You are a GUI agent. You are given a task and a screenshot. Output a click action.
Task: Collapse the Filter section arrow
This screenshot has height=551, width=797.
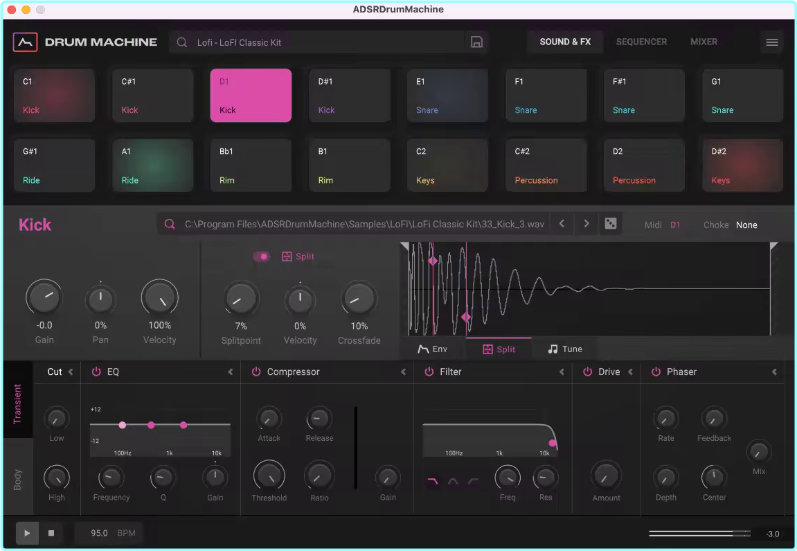(x=562, y=372)
